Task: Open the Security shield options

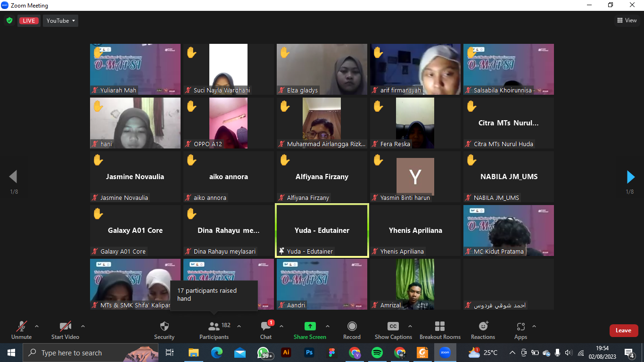Action: tap(164, 330)
